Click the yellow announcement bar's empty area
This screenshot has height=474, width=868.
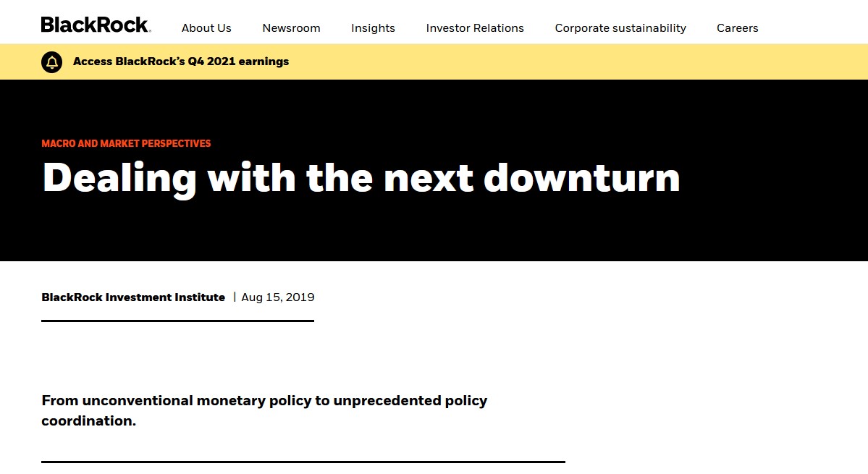579,62
